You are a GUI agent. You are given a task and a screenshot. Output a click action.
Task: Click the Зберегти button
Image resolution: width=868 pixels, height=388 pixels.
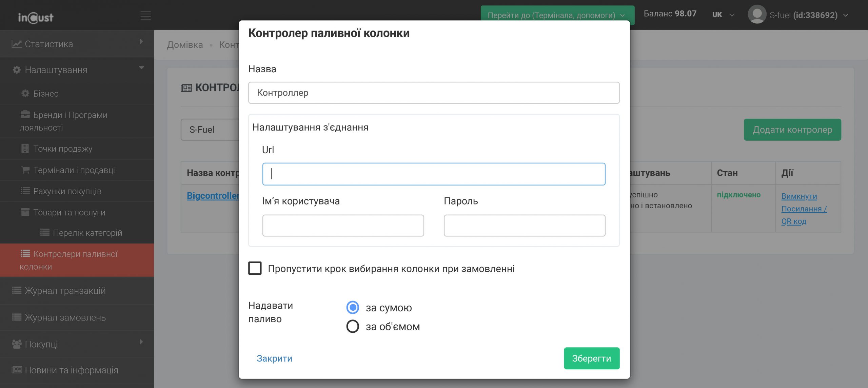click(x=591, y=358)
